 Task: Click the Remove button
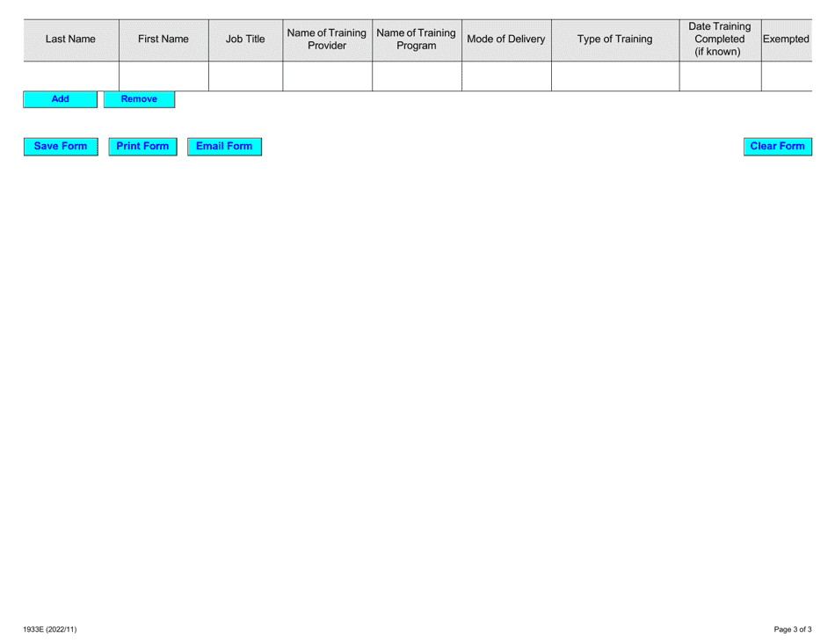click(139, 99)
